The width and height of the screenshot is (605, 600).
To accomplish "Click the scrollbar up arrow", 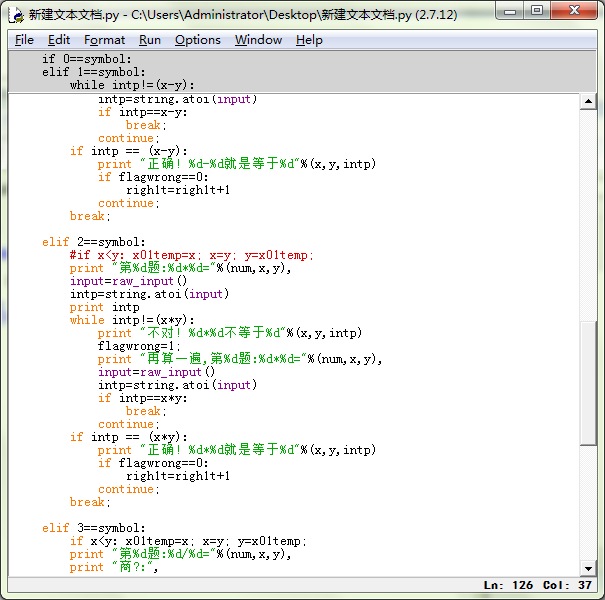I will [x=588, y=101].
